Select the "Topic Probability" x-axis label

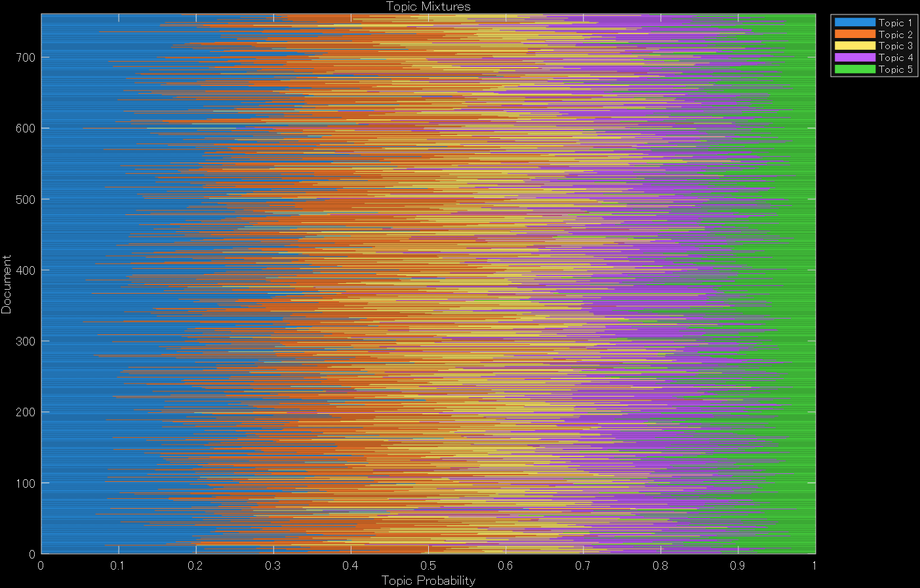point(428,581)
